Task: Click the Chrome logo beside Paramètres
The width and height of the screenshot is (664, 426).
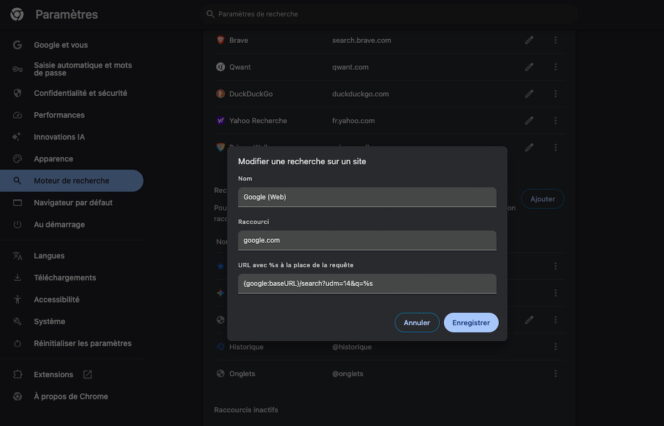Action: pyautogui.click(x=17, y=14)
